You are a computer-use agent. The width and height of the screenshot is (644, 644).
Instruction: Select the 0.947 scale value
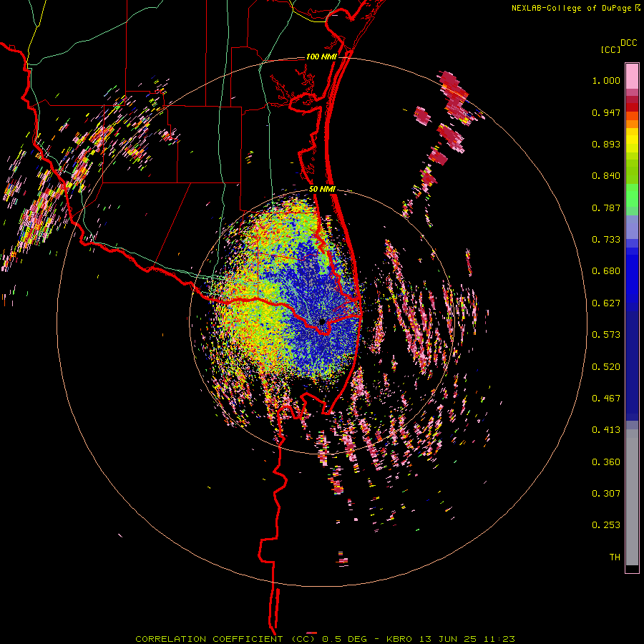pos(606,112)
